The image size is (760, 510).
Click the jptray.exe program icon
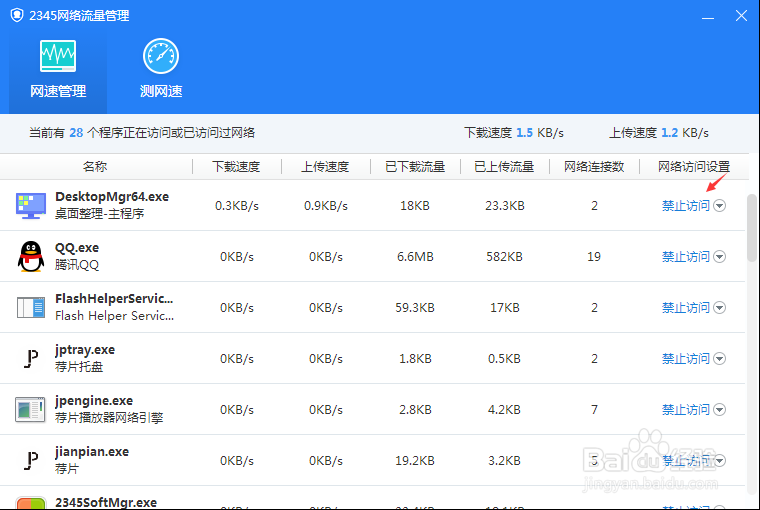tap(31, 359)
